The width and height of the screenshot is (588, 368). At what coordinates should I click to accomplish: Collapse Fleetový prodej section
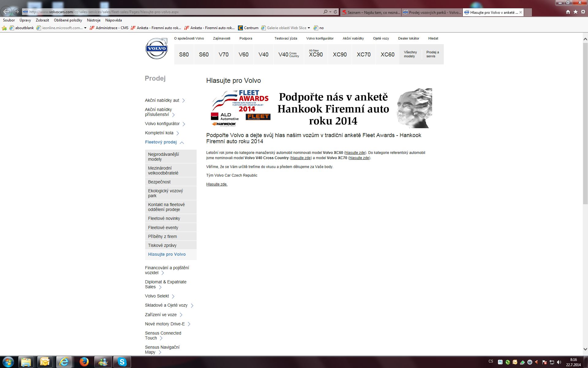point(182,143)
